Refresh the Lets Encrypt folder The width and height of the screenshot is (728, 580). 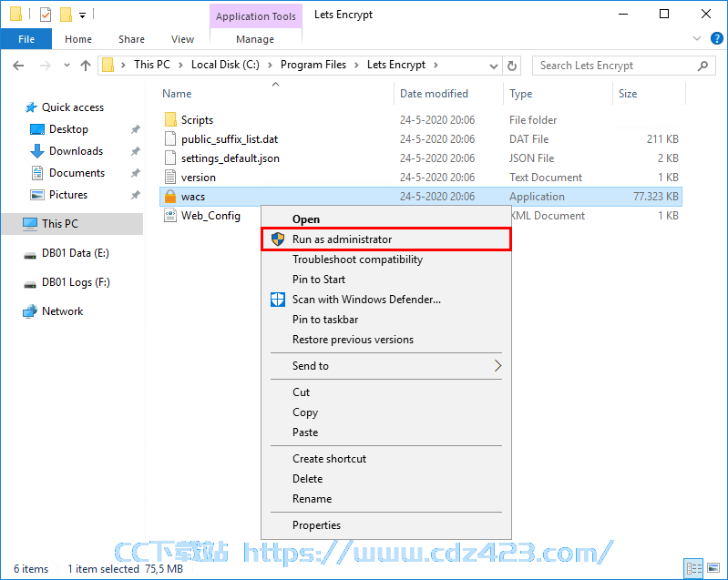512,66
